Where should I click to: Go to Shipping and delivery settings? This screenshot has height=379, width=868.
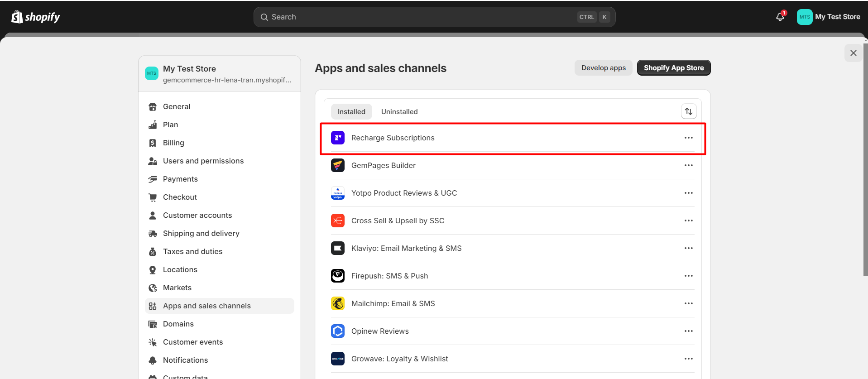click(x=201, y=233)
